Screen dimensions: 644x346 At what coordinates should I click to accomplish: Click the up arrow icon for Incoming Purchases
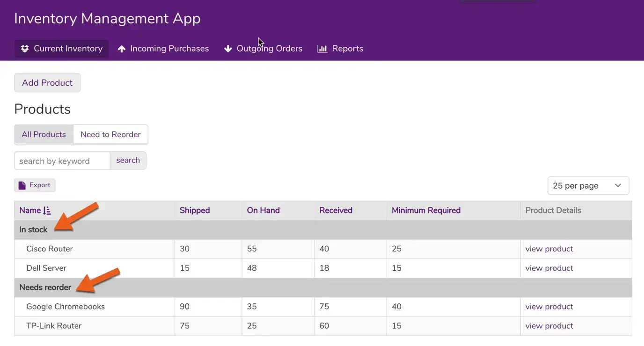pyautogui.click(x=122, y=49)
